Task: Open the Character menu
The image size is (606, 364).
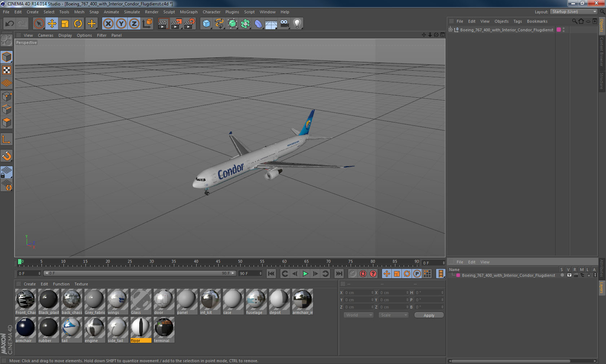Action: click(x=211, y=12)
